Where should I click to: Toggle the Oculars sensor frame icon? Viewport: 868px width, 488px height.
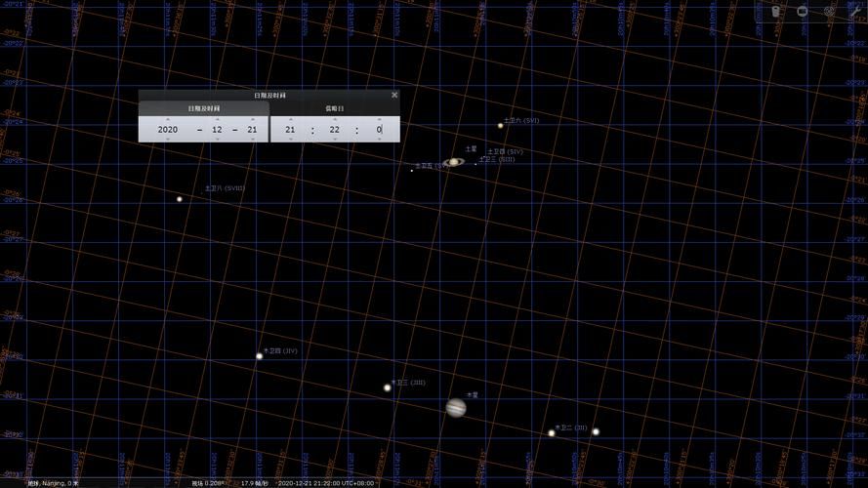coord(803,11)
